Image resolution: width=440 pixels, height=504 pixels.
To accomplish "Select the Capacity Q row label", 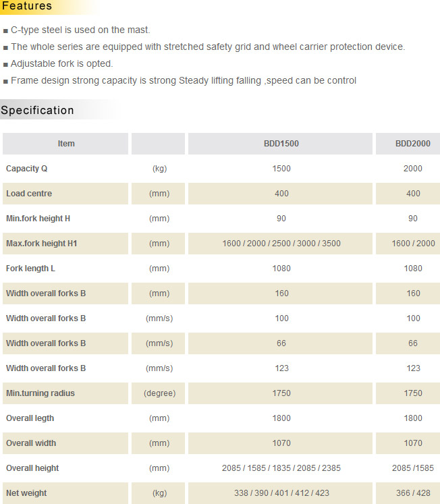I will point(27,169).
